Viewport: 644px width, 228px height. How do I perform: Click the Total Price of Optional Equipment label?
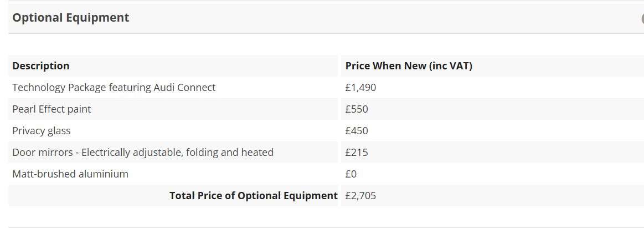(253, 196)
